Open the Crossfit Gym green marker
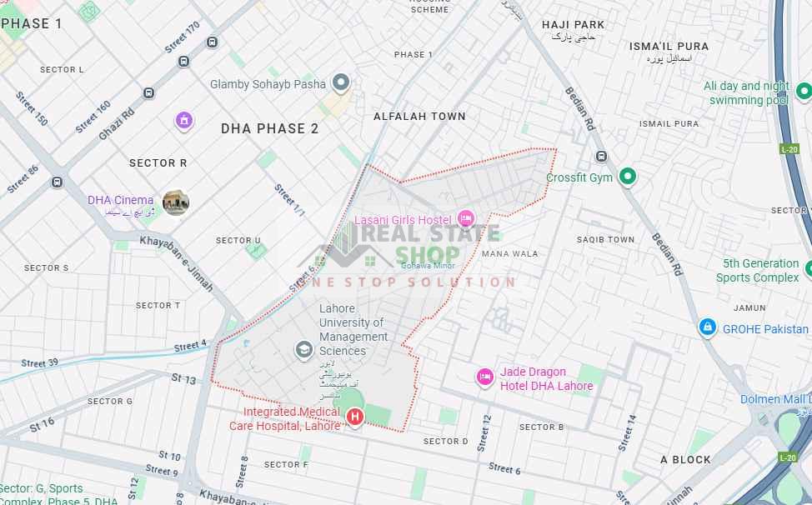The width and height of the screenshot is (812, 505). tap(627, 177)
